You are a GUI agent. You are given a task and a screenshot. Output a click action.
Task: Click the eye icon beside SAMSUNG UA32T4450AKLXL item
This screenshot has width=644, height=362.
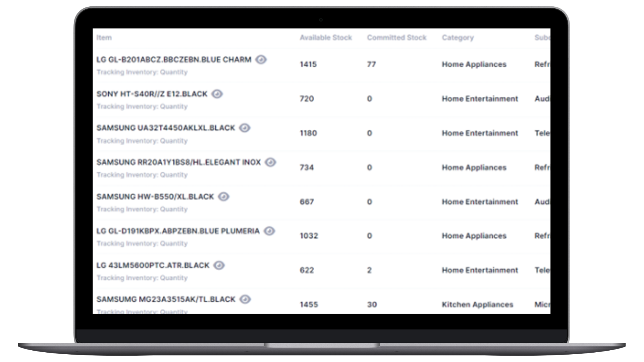[245, 128]
